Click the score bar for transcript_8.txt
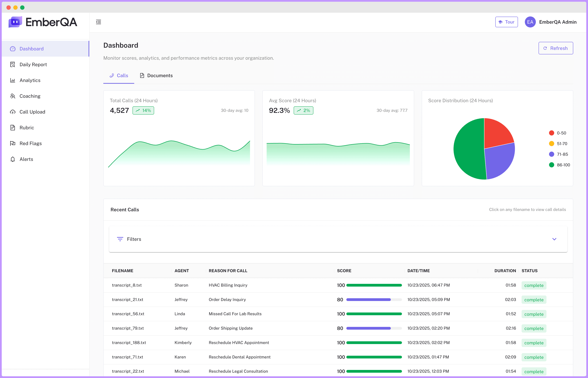The width and height of the screenshot is (588, 378). (x=374, y=285)
